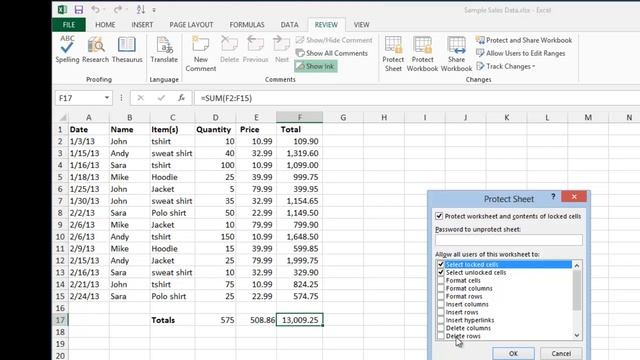640x360 pixels.
Task: Click the permissions list scroll down arrow
Action: [577, 336]
